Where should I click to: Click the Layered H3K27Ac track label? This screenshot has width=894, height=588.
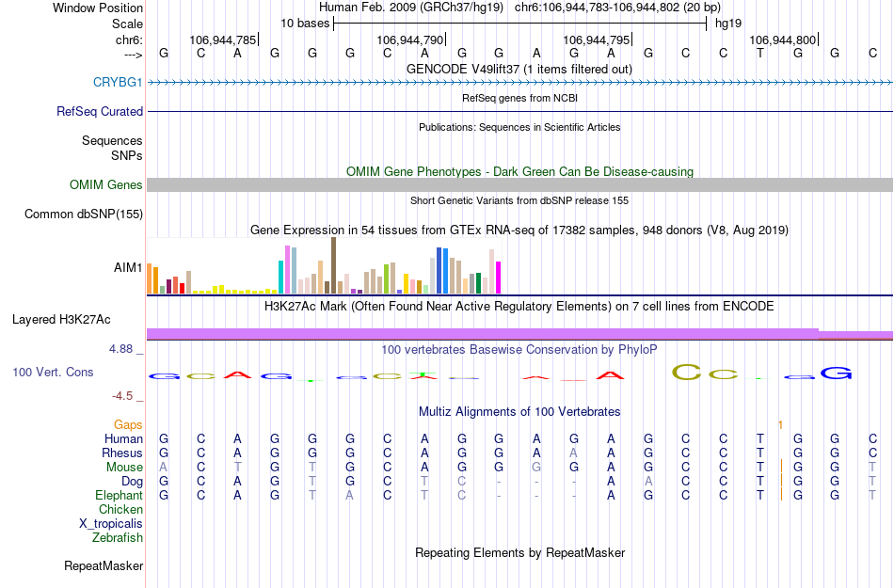(x=61, y=319)
